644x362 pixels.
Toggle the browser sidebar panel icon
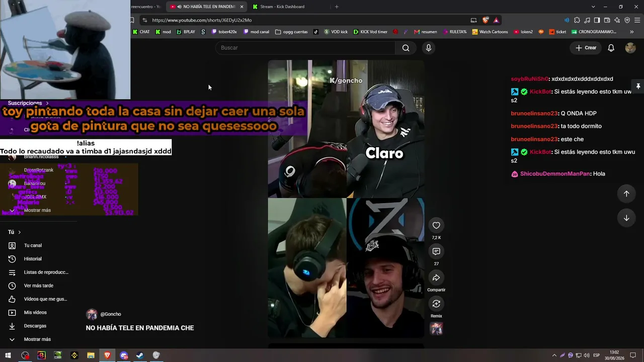(597, 20)
